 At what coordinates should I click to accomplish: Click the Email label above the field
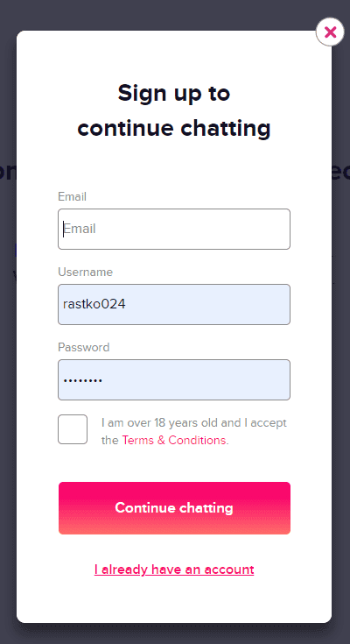[x=73, y=197]
